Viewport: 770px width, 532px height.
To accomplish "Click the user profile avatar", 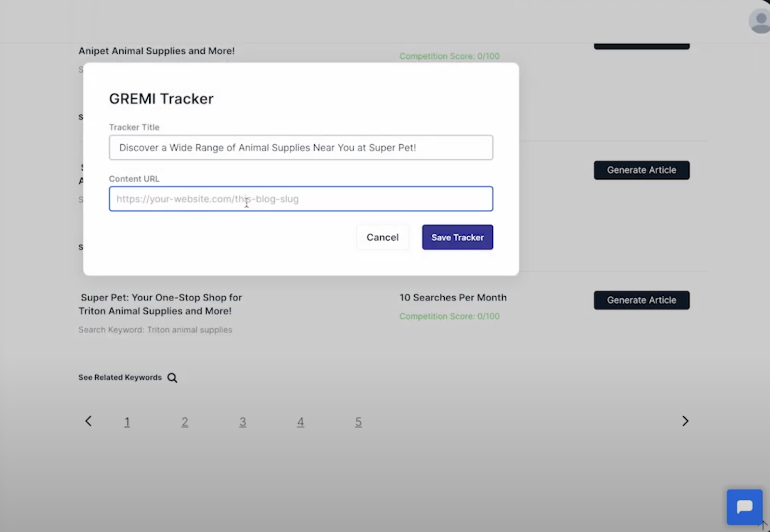I will tap(760, 21).
